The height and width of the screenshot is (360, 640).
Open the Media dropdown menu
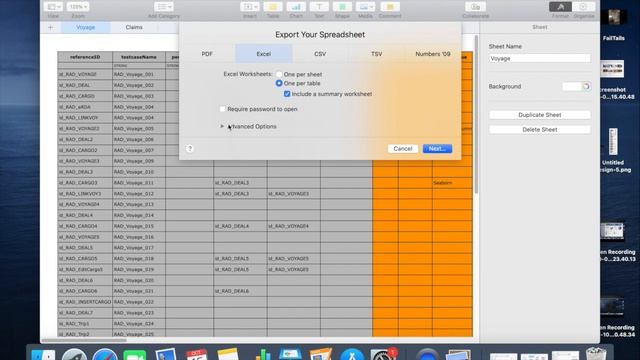tap(365, 7)
